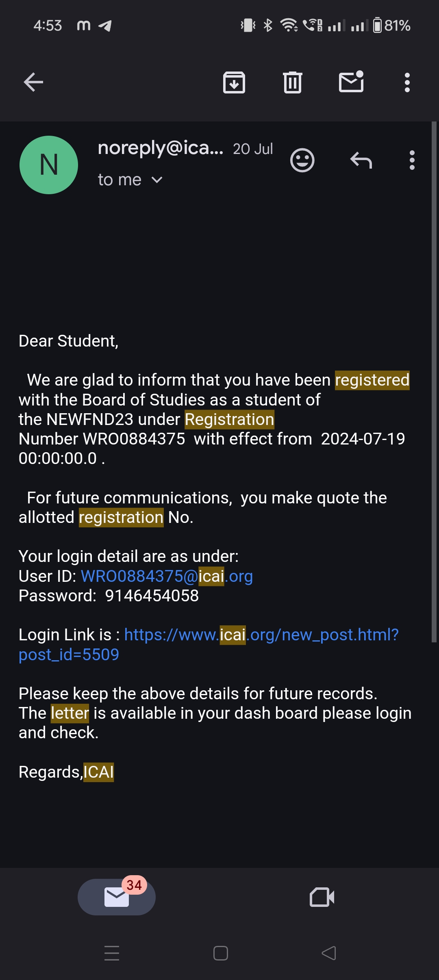This screenshot has height=980, width=439.
Task: Add an emoji reaction to the message
Action: point(302,160)
